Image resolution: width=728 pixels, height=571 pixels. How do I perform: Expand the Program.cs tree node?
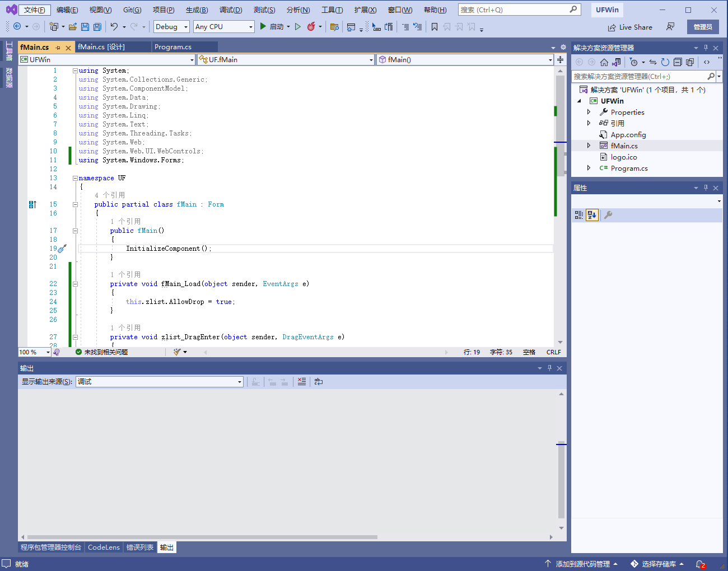pyautogui.click(x=589, y=168)
